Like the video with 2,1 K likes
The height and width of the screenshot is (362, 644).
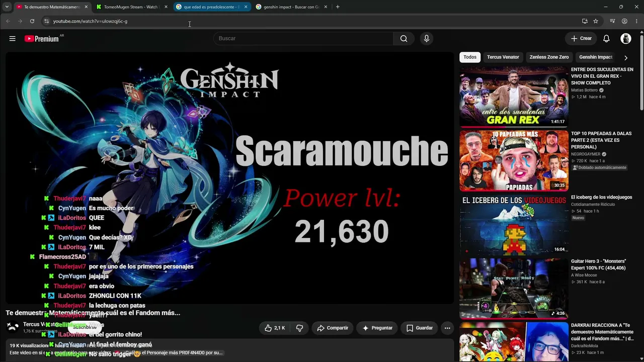coord(275,328)
